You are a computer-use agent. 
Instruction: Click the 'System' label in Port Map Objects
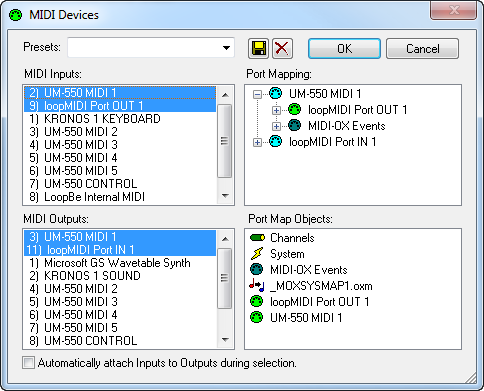tap(287, 254)
